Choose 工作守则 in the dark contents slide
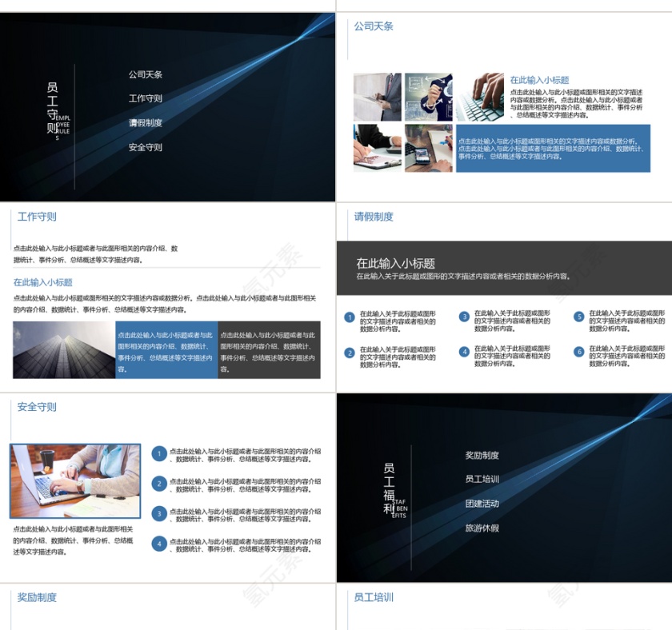 (146, 99)
